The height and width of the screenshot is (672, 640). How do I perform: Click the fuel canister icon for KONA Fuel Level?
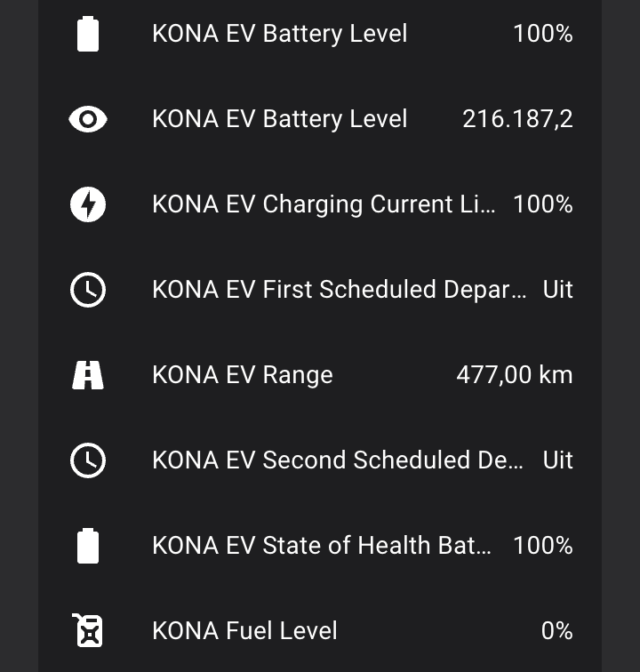click(x=87, y=630)
